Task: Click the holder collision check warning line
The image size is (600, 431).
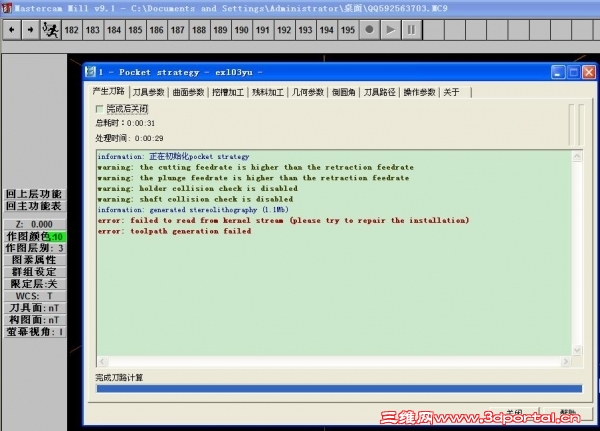Action: click(x=197, y=188)
